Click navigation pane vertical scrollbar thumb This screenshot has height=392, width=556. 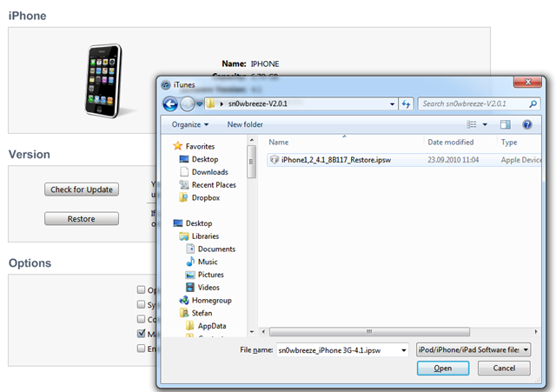click(251, 162)
